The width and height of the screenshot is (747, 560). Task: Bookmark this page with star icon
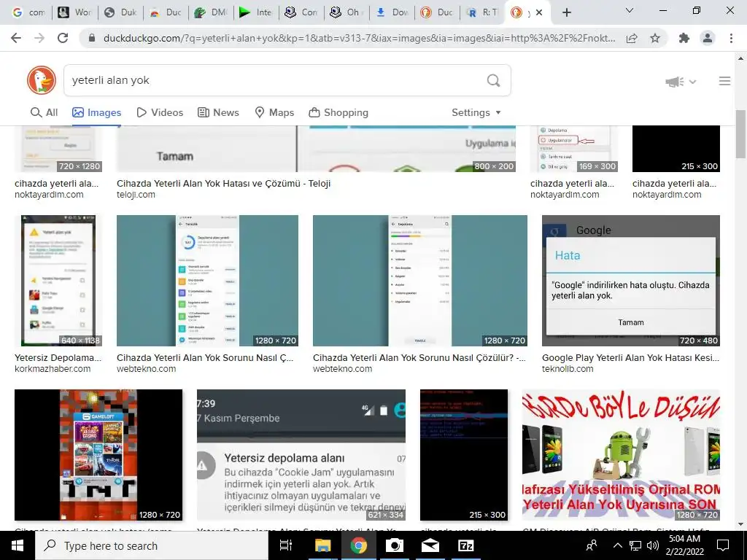coord(655,38)
